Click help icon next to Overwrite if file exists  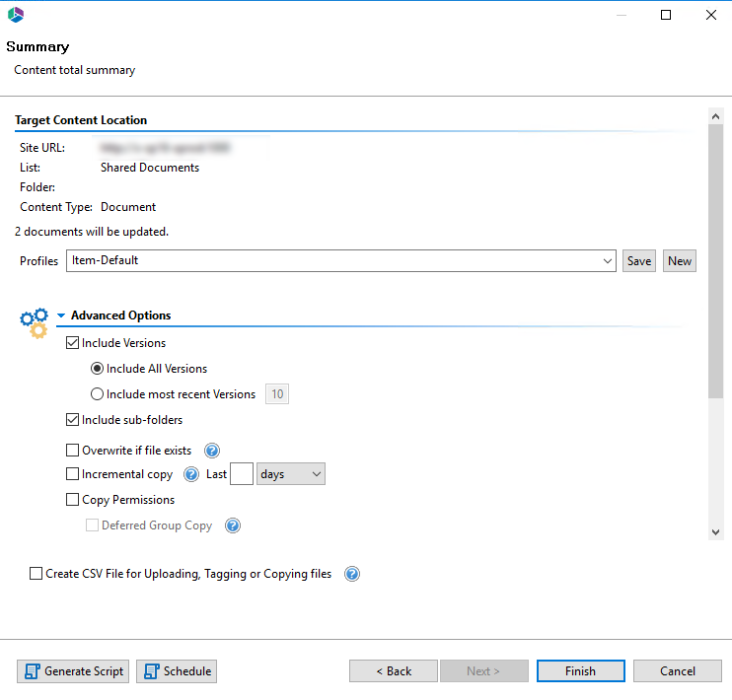[211, 451]
